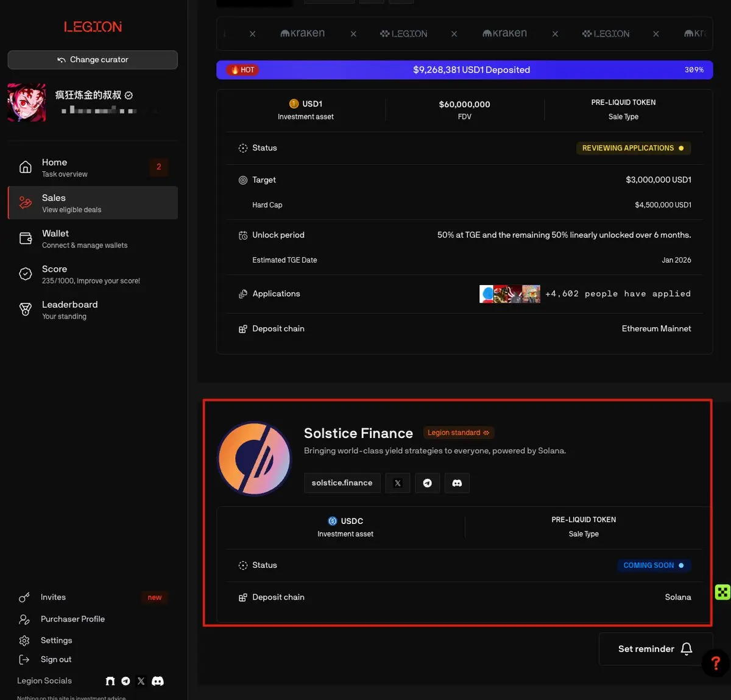Open Score page in sidebar
The height and width of the screenshot is (700, 731).
tap(93, 274)
